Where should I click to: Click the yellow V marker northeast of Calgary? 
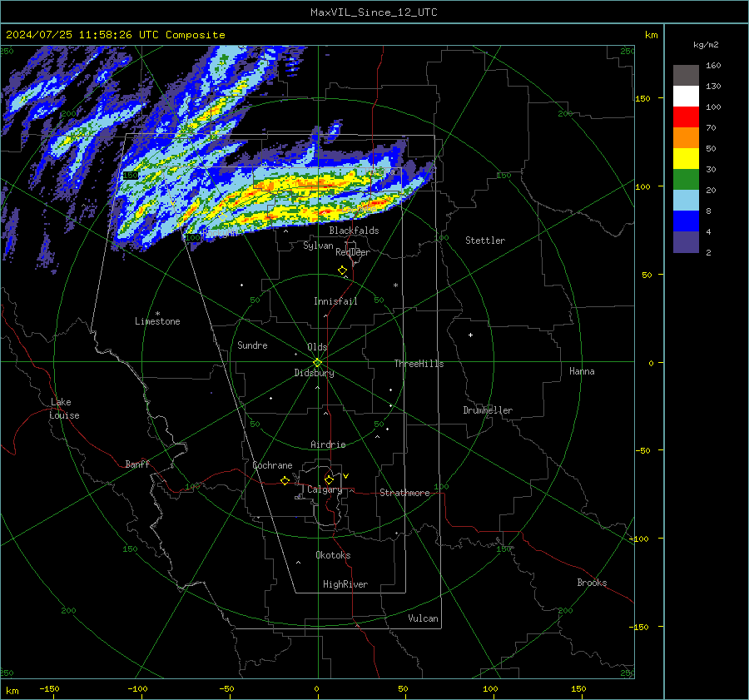point(346,476)
